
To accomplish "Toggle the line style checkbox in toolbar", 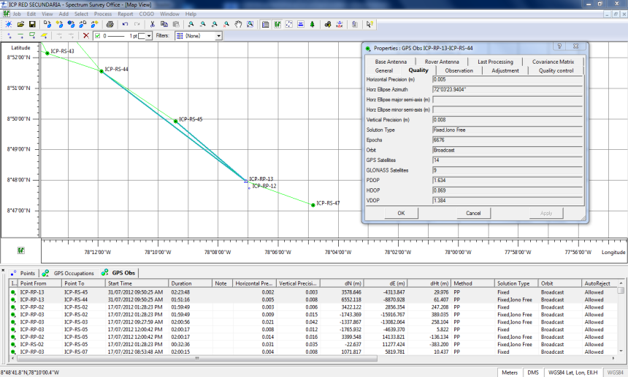I will [x=97, y=36].
